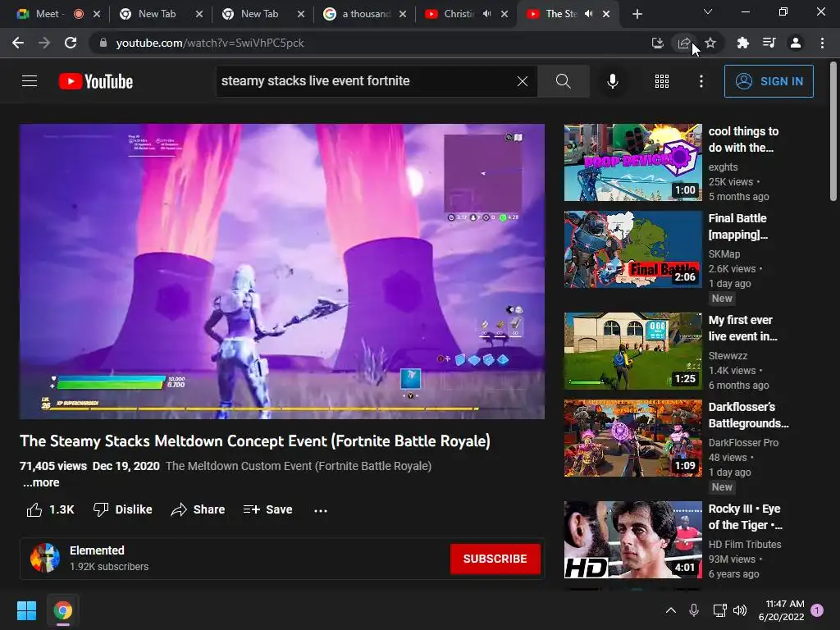Click the Chrome icon in the taskbar
The height and width of the screenshot is (630, 840).
click(62, 610)
